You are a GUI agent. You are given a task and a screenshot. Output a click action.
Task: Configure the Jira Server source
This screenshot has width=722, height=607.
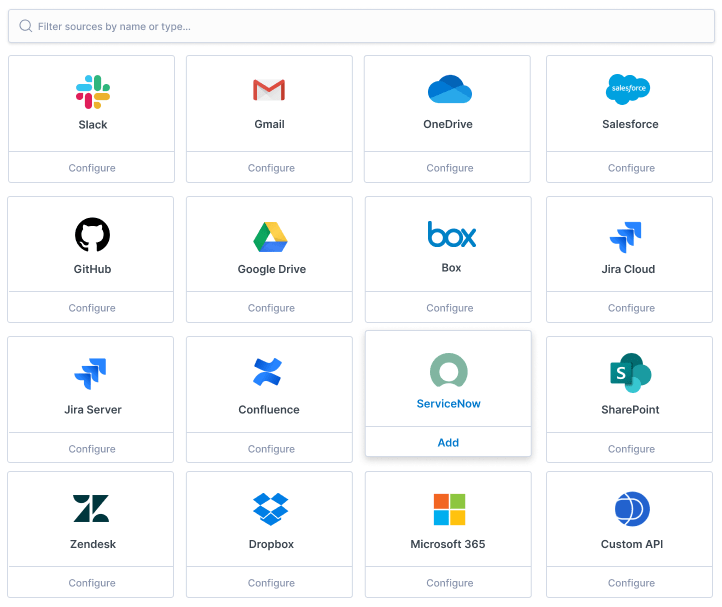[92, 449]
